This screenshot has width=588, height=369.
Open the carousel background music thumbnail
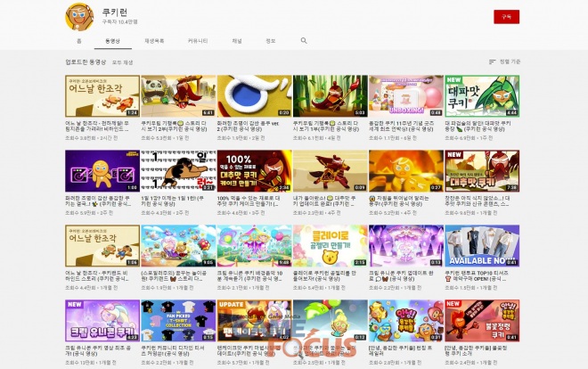[x=254, y=246]
